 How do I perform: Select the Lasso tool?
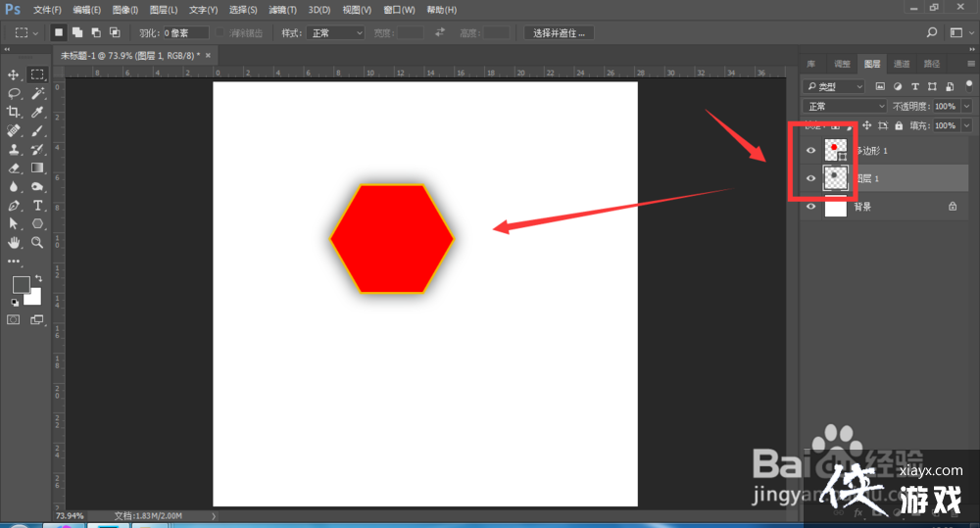tap(14, 93)
